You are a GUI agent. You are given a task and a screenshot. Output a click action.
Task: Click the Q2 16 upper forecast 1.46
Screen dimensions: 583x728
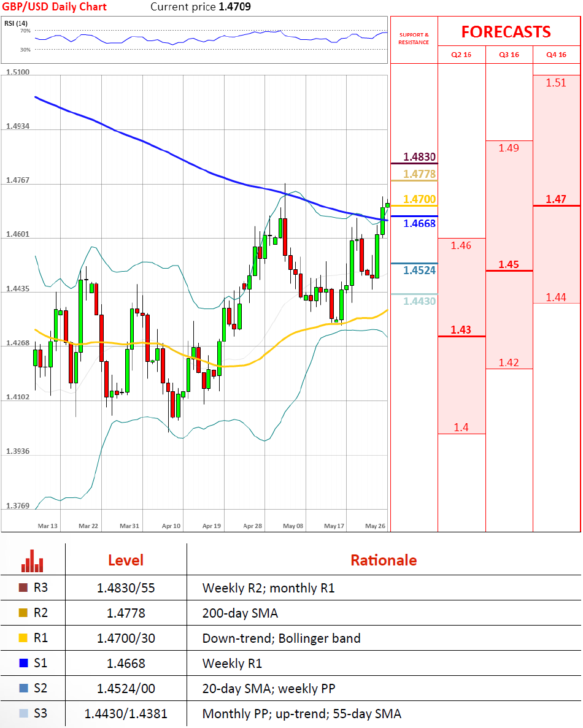pyautogui.click(x=461, y=245)
